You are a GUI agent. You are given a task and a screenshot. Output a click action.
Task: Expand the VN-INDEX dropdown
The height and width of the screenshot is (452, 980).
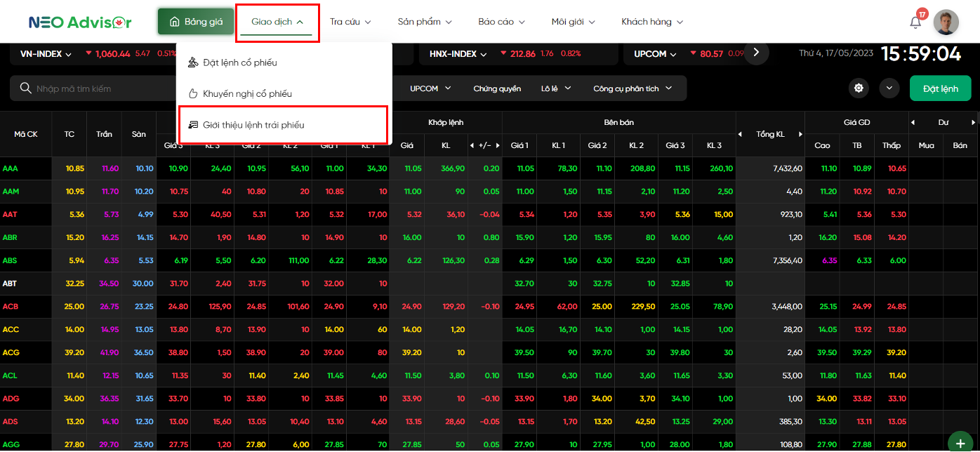[46, 54]
